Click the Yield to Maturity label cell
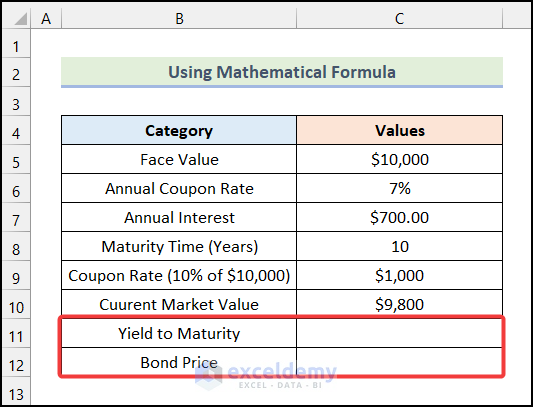Viewport: 533px width, 407px height. (x=179, y=333)
